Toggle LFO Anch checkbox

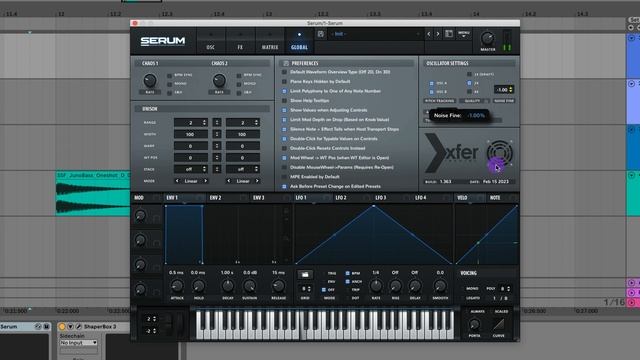tap(348, 282)
